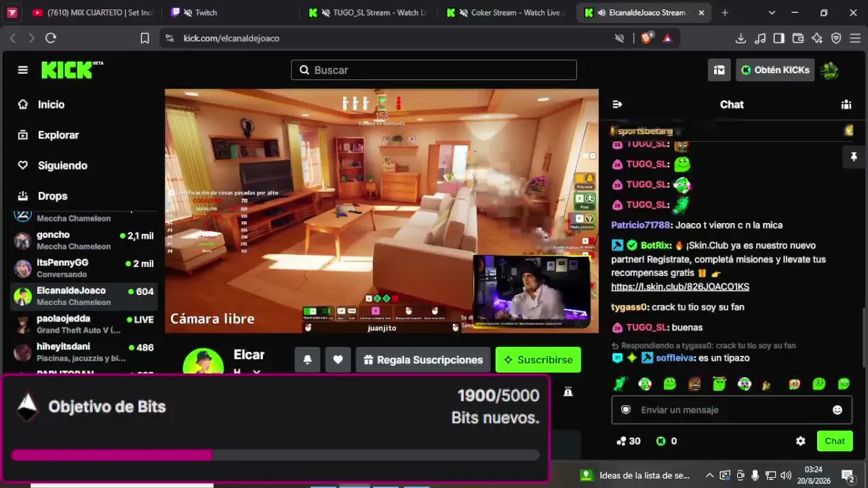Screen dimensions: 868x488
Task: View site information icon in address bar
Action: pyautogui.click(x=170, y=39)
